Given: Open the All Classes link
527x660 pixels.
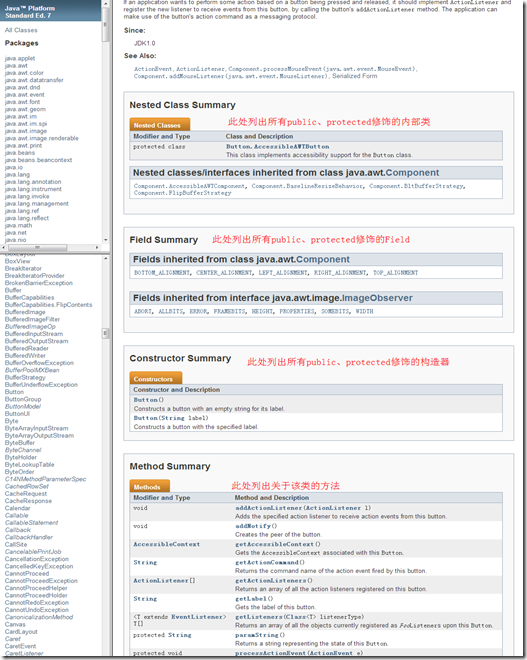Looking at the screenshot, I should (x=21, y=30).
